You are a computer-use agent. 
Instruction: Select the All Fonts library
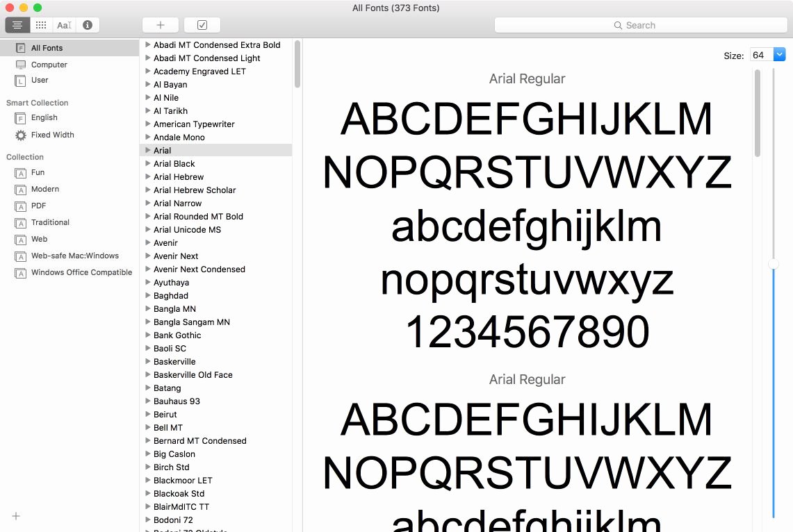point(47,48)
